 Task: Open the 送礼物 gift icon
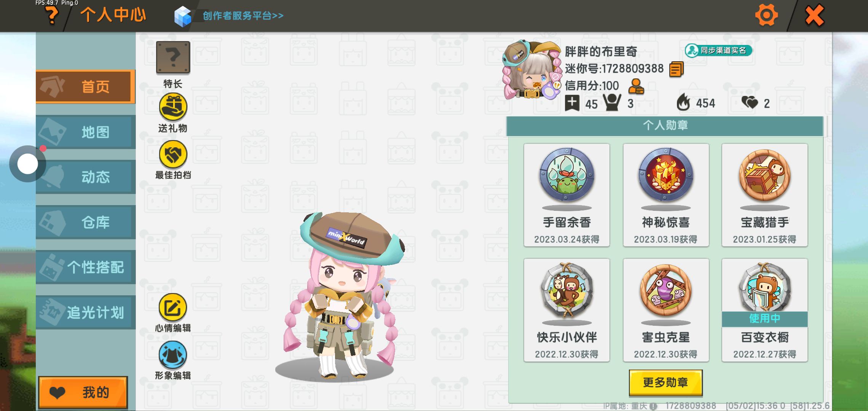(173, 107)
